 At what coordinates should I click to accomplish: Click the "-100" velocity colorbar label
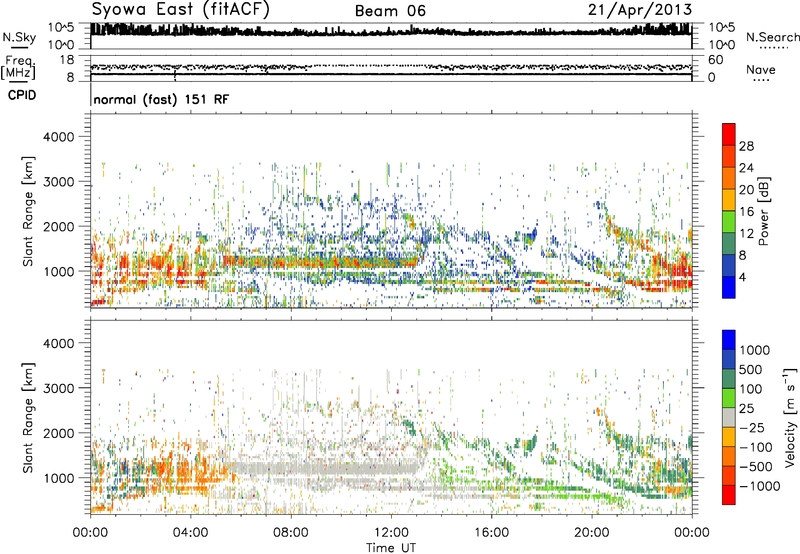pos(756,447)
